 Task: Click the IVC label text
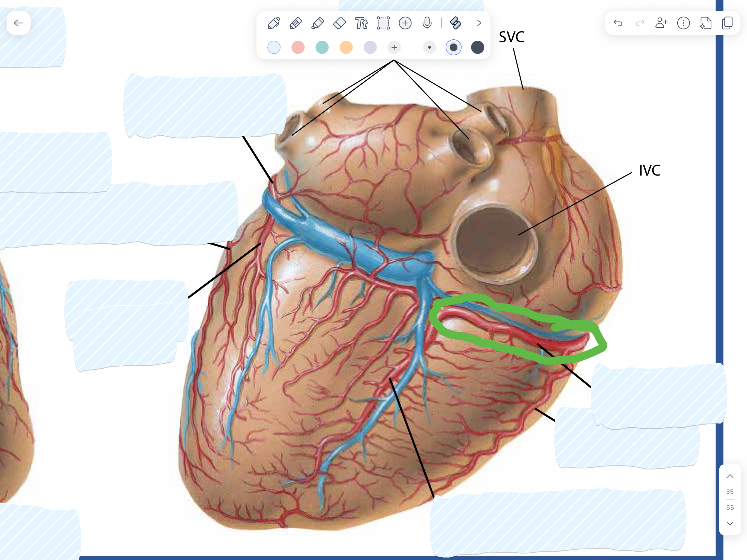tap(650, 170)
